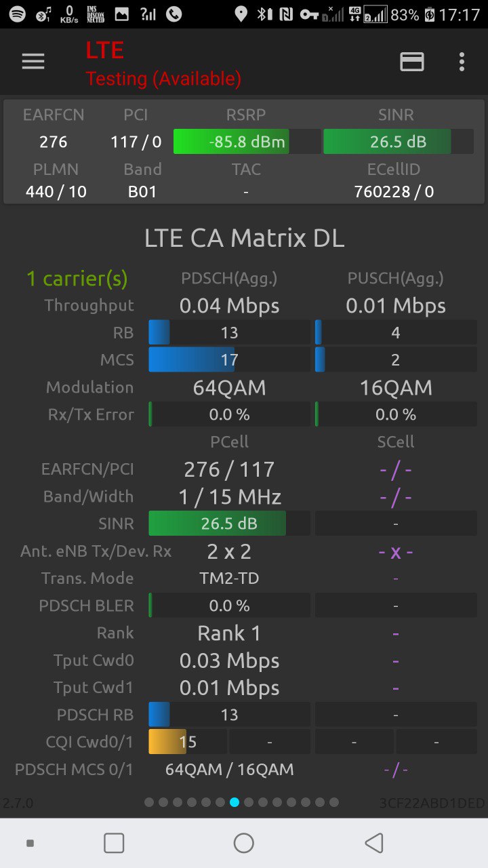Viewport: 488px width, 868px height.
Task: Tap the Testing (Available) status text
Action: (x=163, y=79)
